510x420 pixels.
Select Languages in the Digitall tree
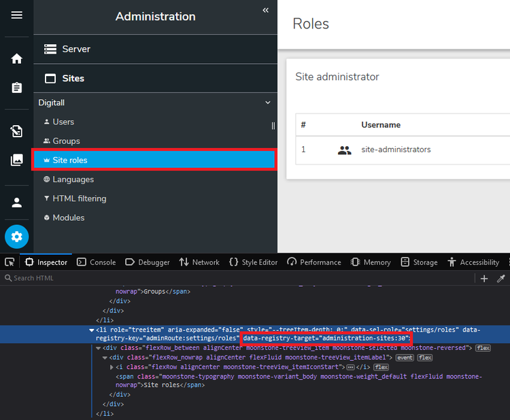click(x=154, y=179)
